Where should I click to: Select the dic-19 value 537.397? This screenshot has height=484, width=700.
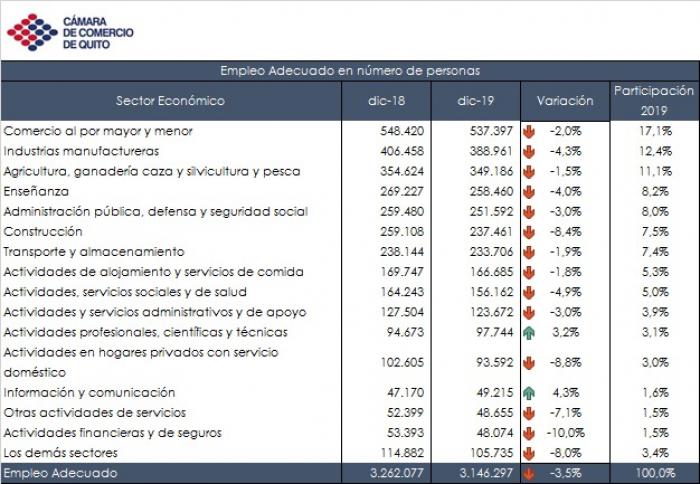(x=492, y=131)
